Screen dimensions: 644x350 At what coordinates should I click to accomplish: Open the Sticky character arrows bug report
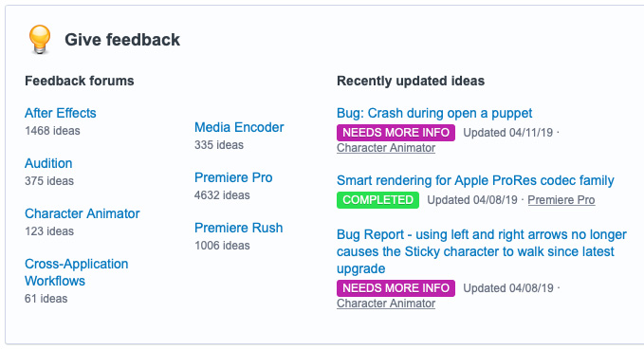pyautogui.click(x=482, y=251)
